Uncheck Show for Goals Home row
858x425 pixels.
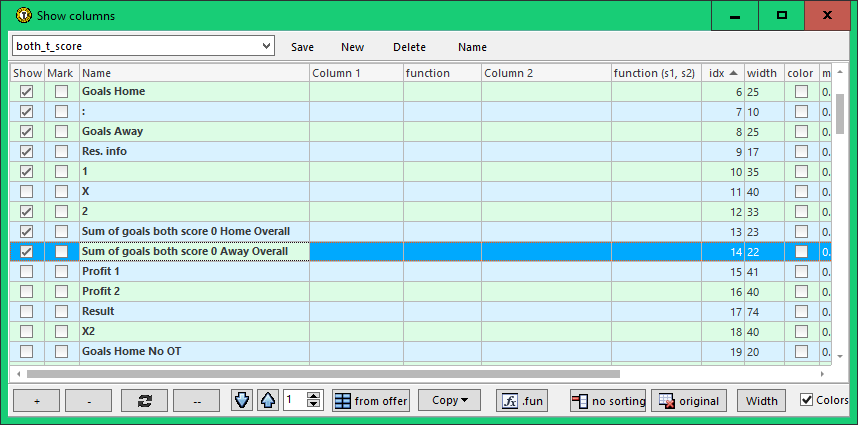(26, 91)
